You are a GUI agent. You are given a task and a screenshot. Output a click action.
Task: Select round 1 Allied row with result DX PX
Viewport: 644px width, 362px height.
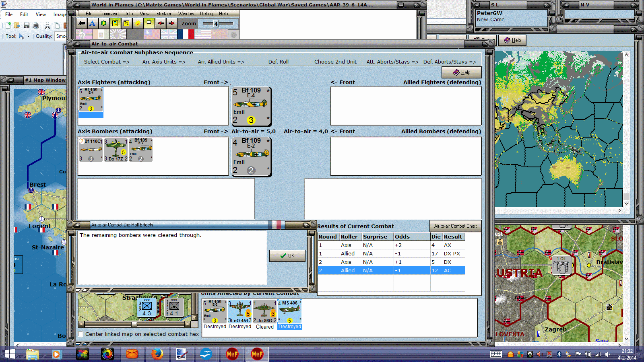pyautogui.click(x=391, y=253)
